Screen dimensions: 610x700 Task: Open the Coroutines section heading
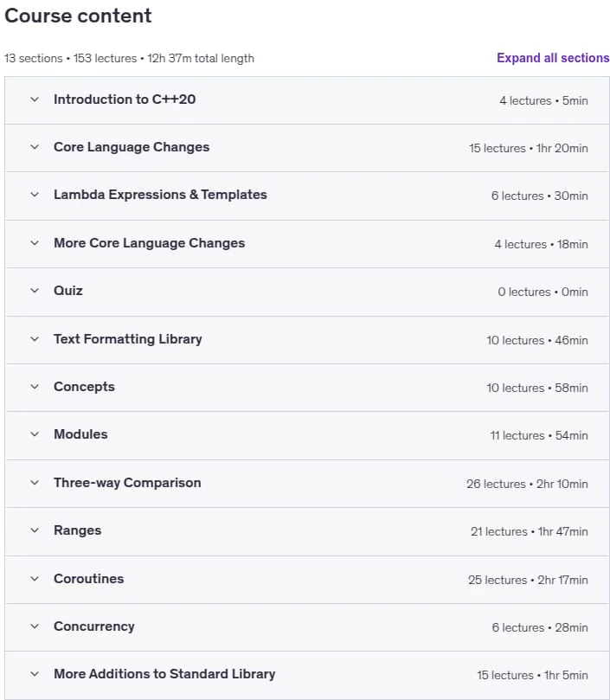point(89,579)
